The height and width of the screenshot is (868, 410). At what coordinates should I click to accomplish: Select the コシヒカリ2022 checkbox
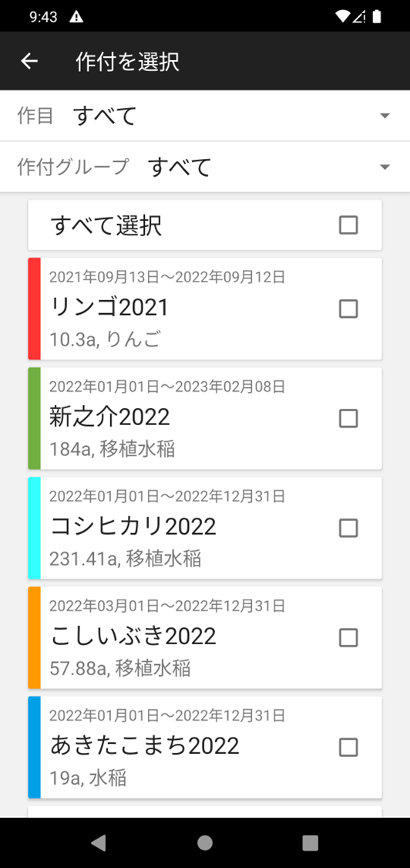coord(348,528)
